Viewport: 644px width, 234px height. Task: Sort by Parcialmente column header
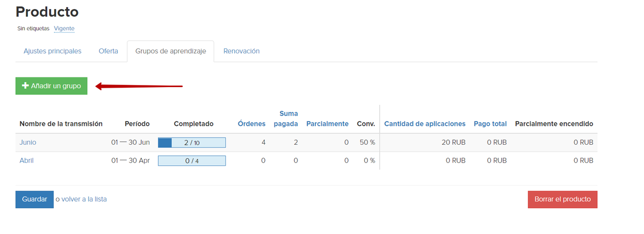pyautogui.click(x=327, y=124)
